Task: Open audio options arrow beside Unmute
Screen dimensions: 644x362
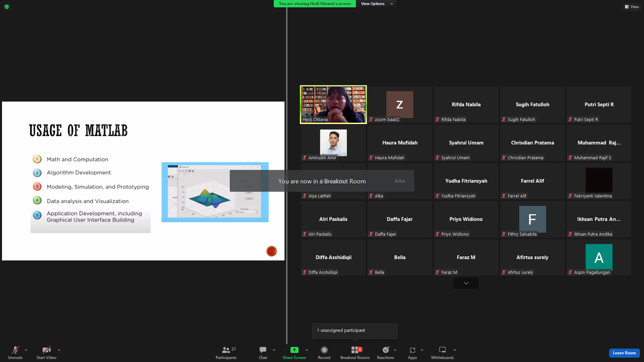Action: coord(26,350)
